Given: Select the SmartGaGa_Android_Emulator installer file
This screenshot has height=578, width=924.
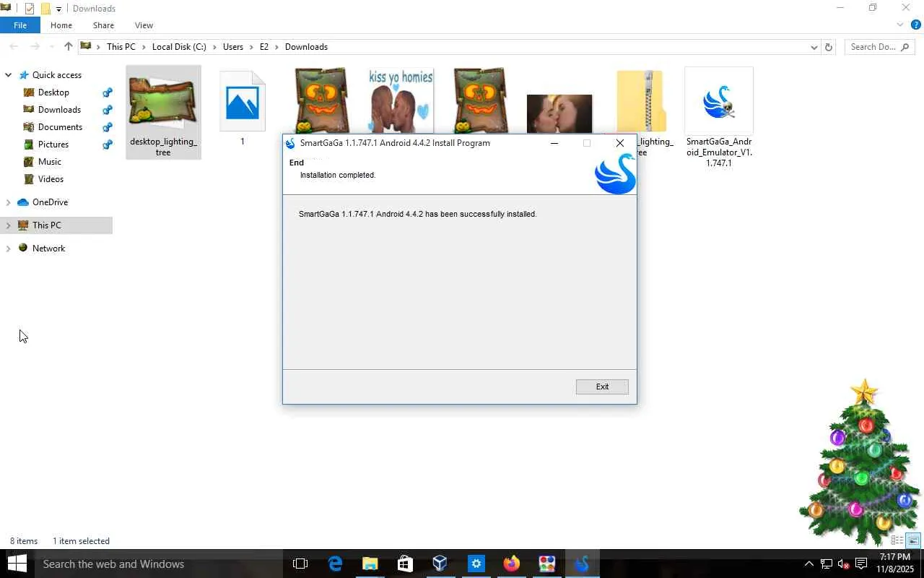Looking at the screenshot, I should tap(719, 118).
